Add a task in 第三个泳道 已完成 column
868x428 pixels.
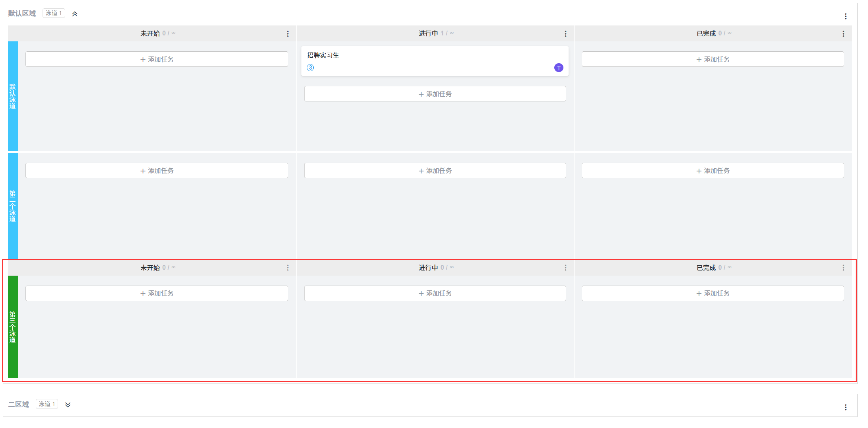tap(713, 293)
